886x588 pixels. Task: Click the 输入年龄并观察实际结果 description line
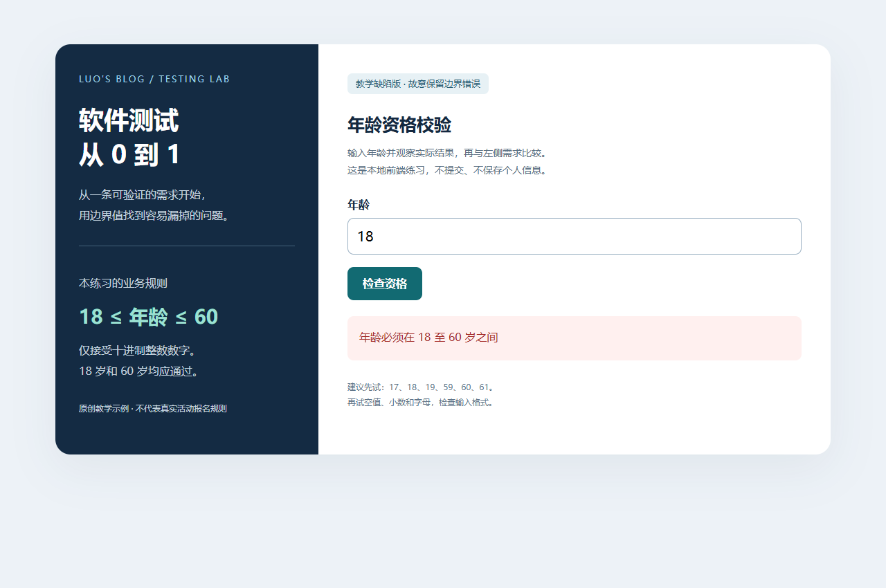pyautogui.click(x=447, y=153)
